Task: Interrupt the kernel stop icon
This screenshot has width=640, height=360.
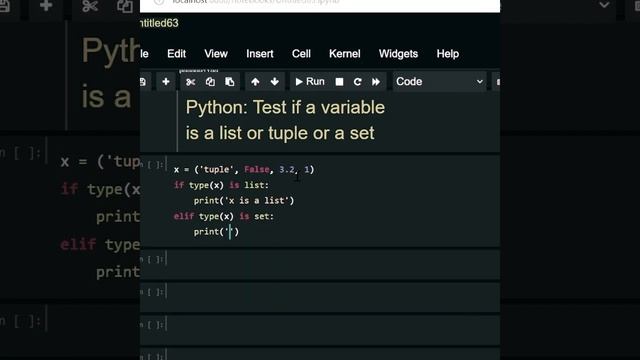Action: pyautogui.click(x=339, y=82)
